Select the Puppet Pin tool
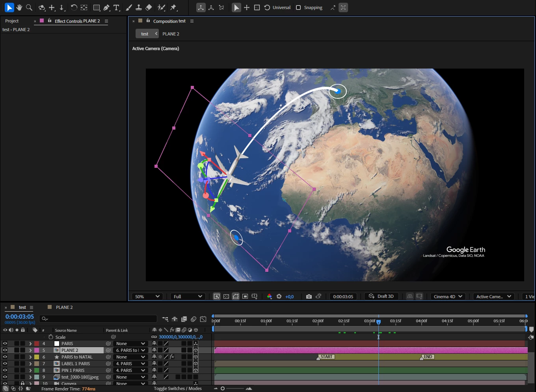The image size is (536, 392). [x=173, y=7]
